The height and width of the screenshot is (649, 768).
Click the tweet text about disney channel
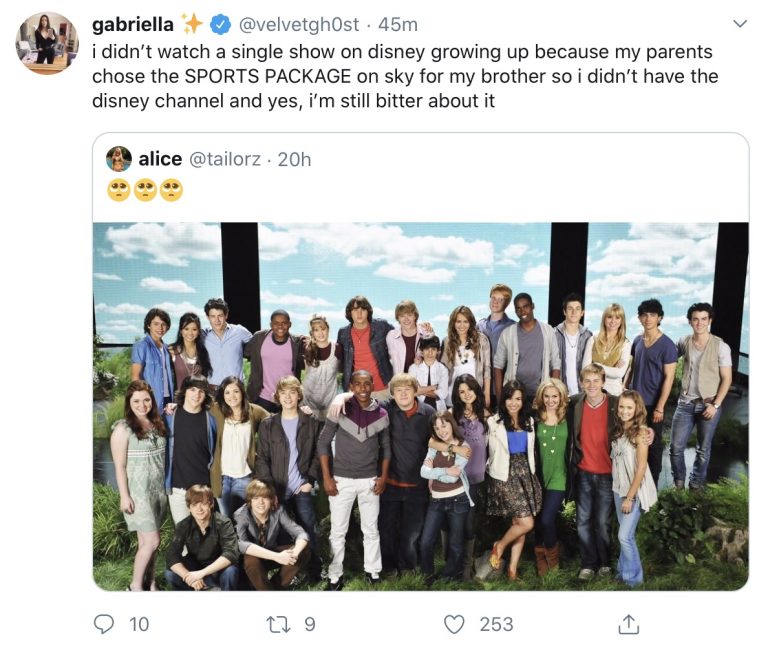[405, 76]
